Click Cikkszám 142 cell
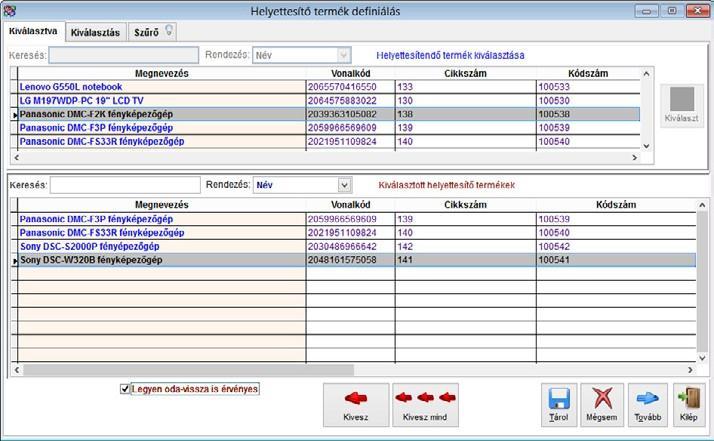Viewport: 714px width, 441px height. click(x=465, y=246)
